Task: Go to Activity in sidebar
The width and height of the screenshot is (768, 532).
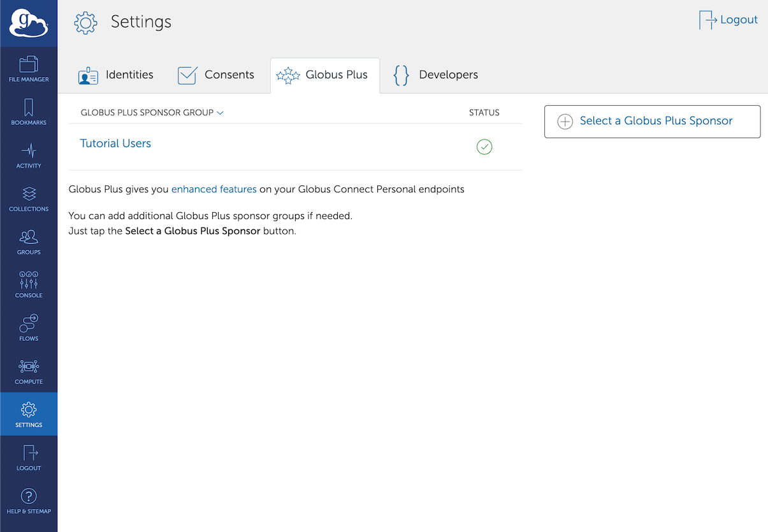Action: coord(29,155)
